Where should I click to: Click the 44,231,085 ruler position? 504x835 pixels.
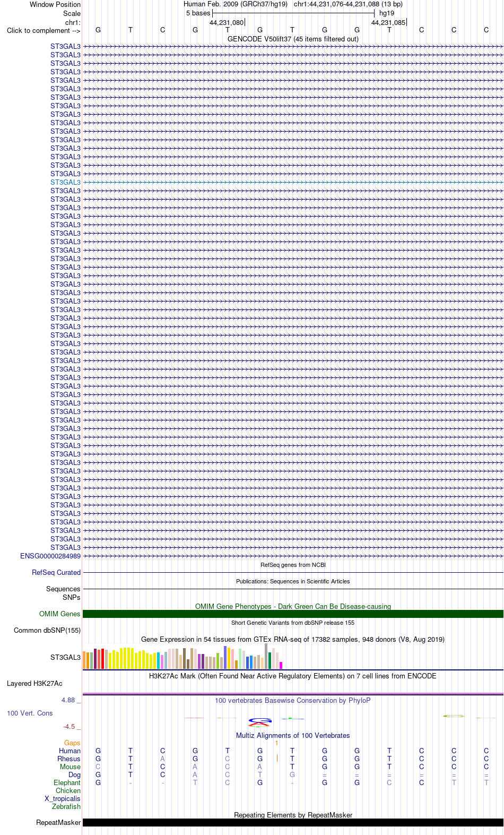[388, 22]
